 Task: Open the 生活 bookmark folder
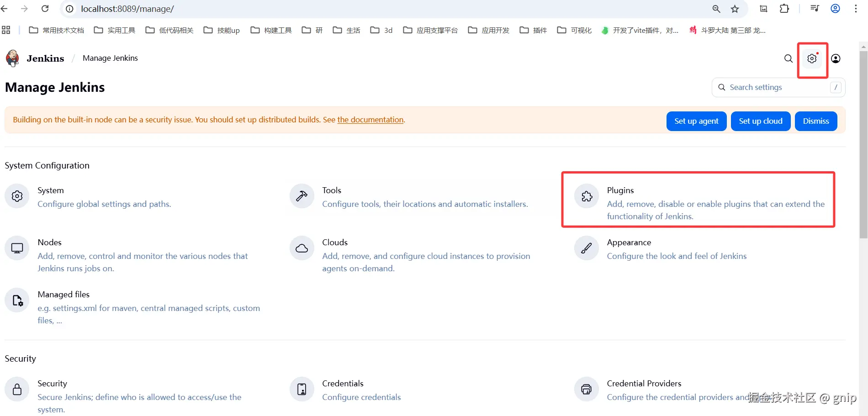coord(346,30)
